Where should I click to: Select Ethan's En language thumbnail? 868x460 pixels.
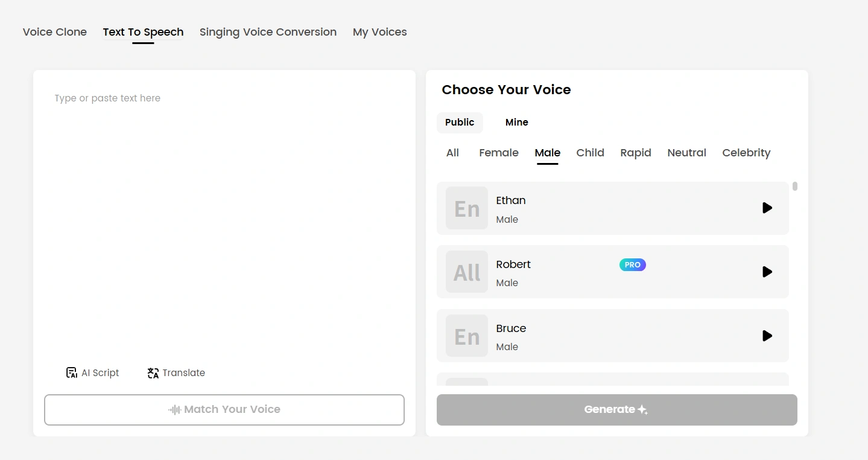pos(467,208)
